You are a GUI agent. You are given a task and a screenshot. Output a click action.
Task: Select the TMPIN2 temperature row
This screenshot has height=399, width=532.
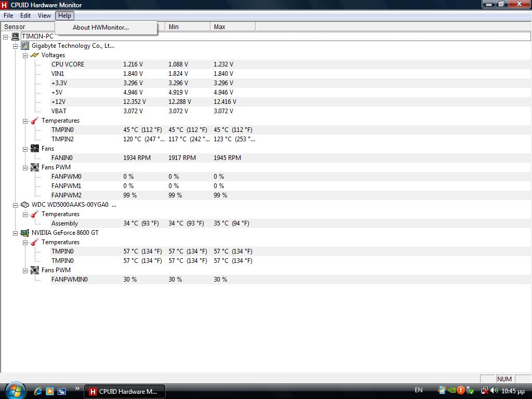point(291,139)
